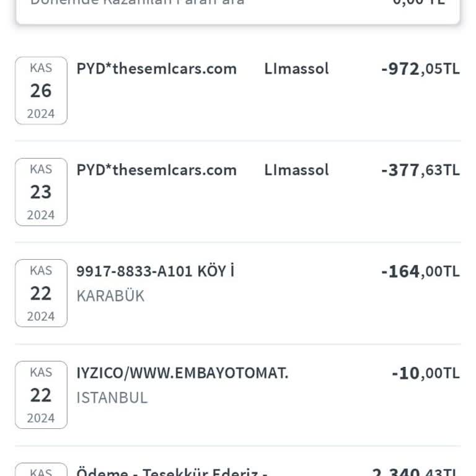Viewport: 476px width, 476px height.
Task: Click the -10,00TL amount
Action: pos(426,373)
